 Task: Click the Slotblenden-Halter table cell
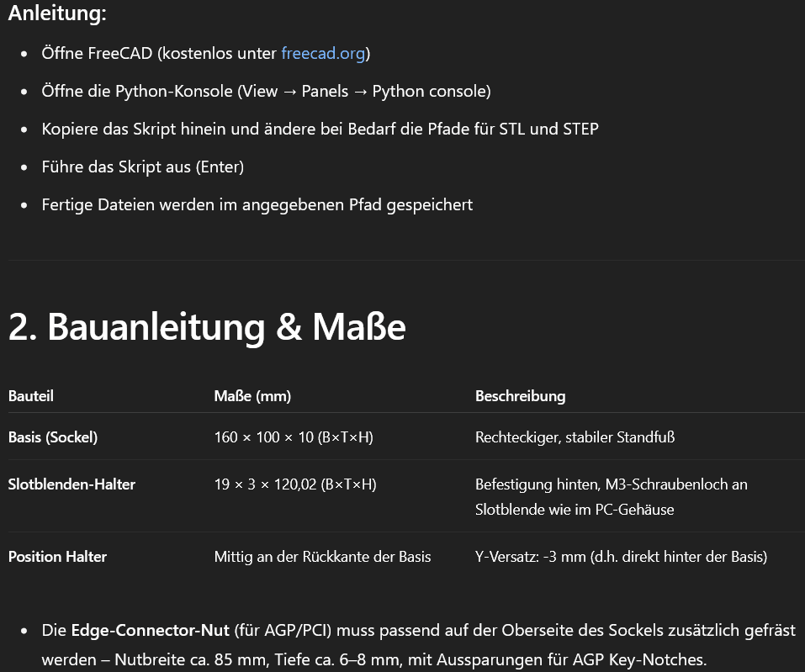[x=71, y=484]
